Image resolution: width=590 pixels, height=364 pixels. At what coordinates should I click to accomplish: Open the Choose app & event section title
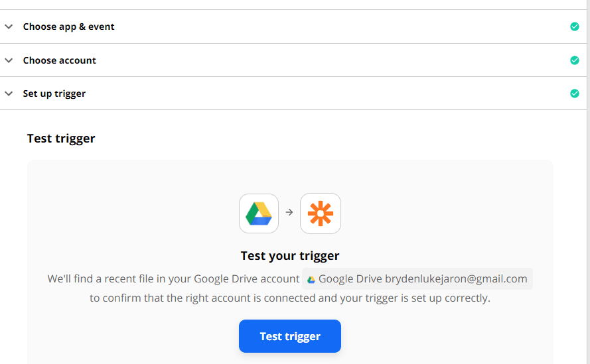(x=68, y=27)
